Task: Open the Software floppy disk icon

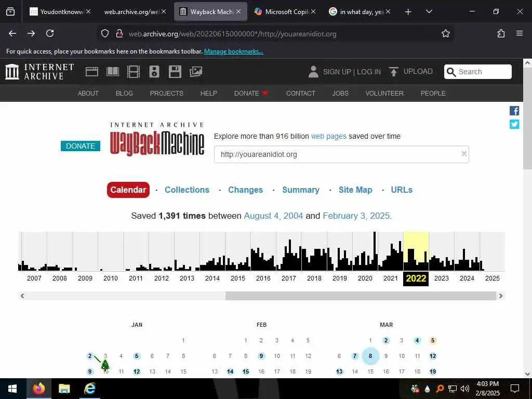Action: (x=175, y=72)
